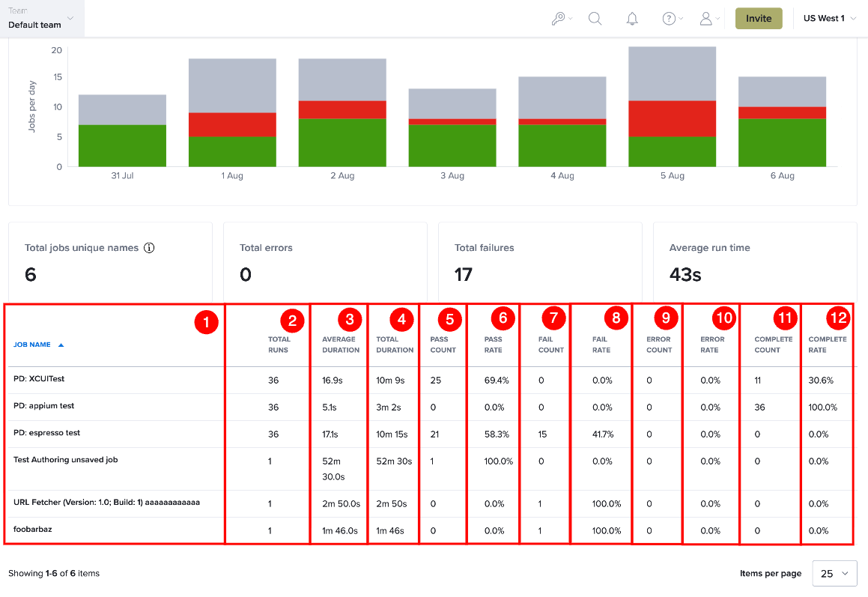Sort table by Pass Rate column
This screenshot has width=868, height=597.
tap(494, 345)
